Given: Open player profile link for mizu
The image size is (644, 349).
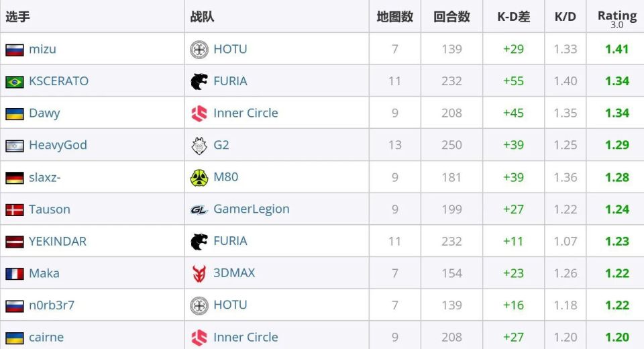Looking at the screenshot, I should click(x=42, y=49).
